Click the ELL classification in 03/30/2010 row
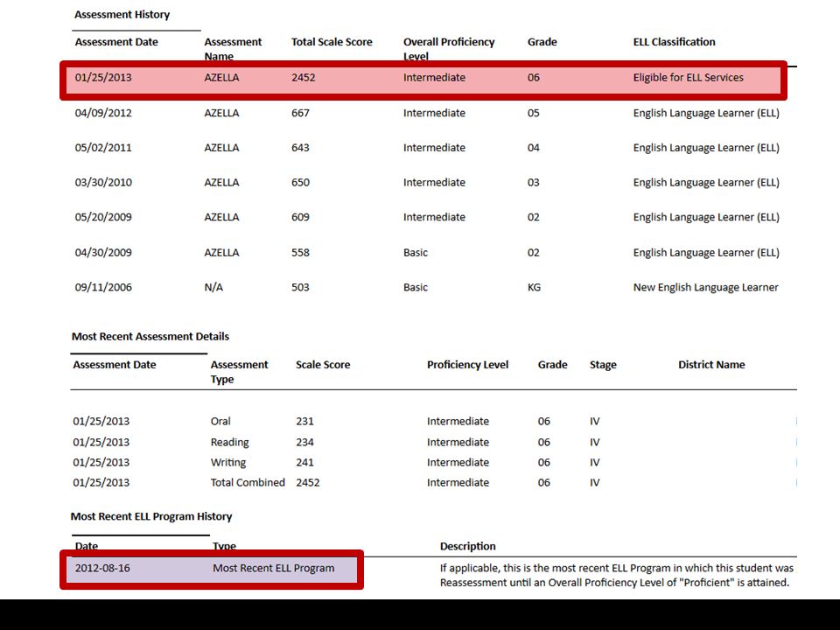 (706, 183)
